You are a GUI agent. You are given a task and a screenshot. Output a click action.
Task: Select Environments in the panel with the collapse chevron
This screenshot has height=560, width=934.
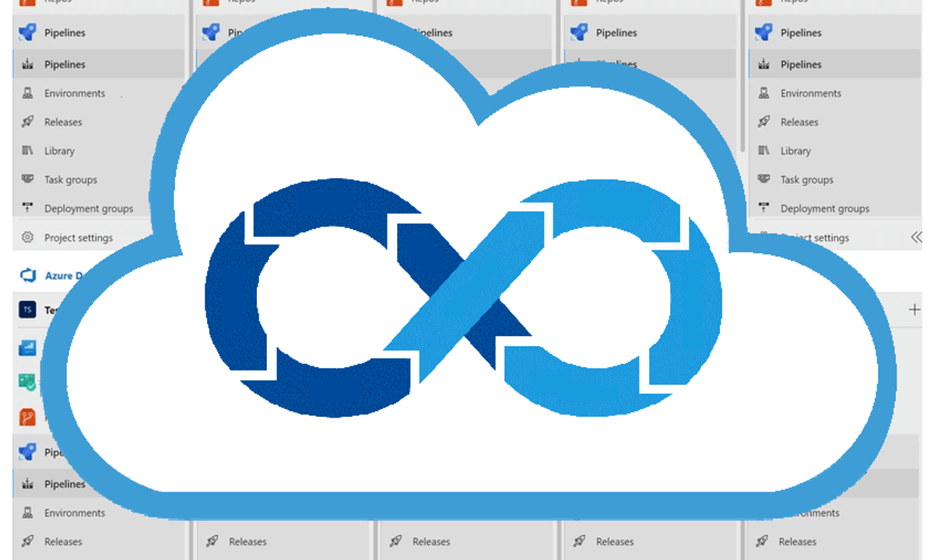[811, 93]
